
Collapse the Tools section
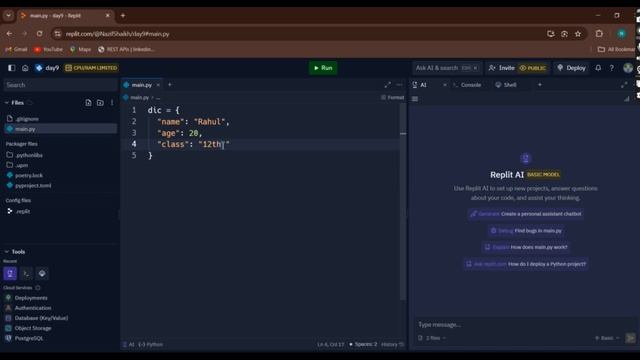pos(7,252)
